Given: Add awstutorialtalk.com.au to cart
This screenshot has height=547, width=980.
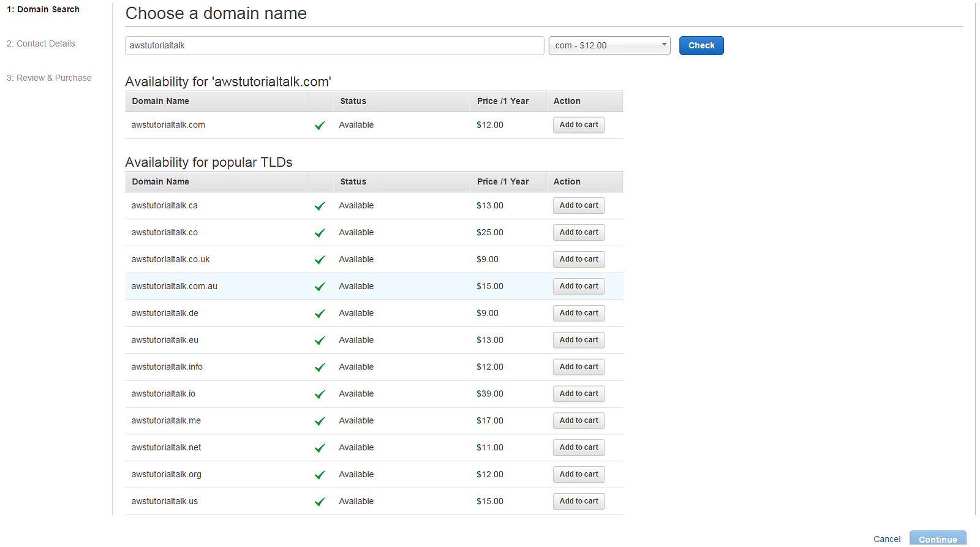Looking at the screenshot, I should 579,286.
